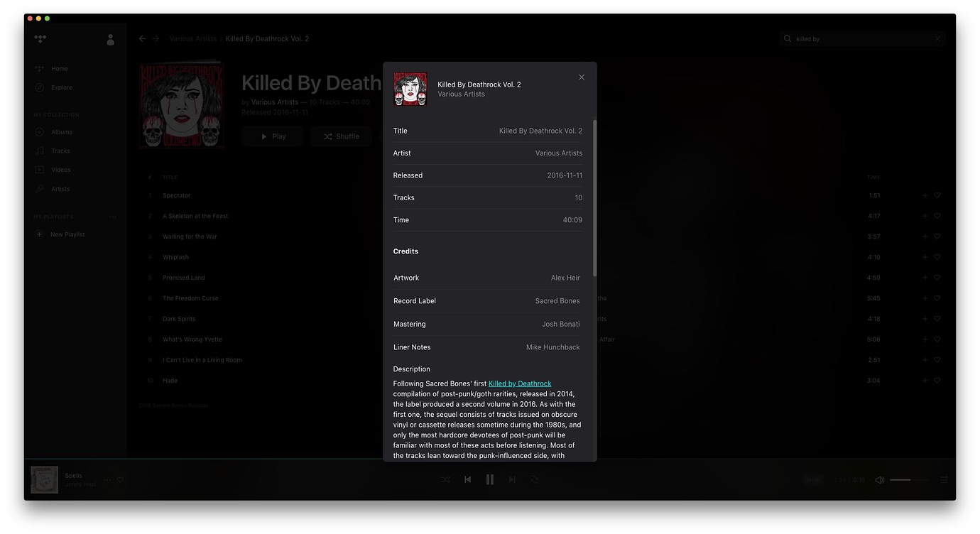Screen dimensions: 980x534
Task: Open the My Playlists options menu
Action: (x=112, y=217)
